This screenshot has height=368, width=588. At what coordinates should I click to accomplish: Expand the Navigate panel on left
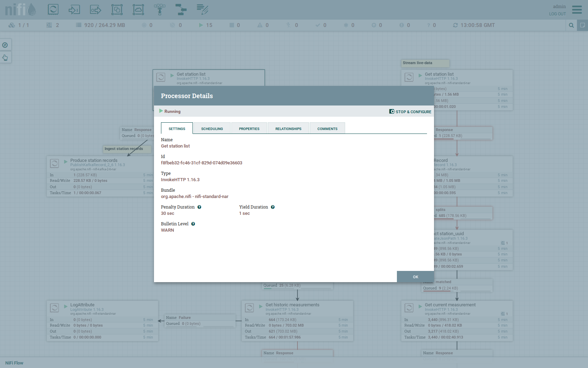pos(5,45)
